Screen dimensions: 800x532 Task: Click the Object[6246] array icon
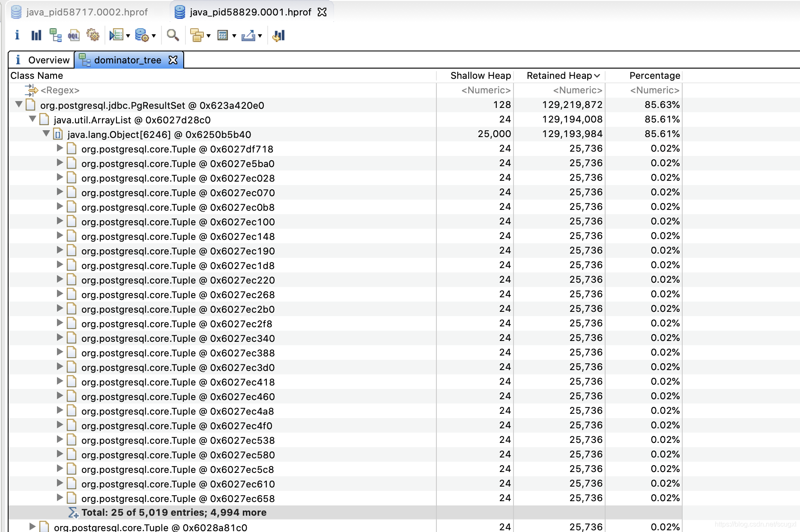[58, 134]
